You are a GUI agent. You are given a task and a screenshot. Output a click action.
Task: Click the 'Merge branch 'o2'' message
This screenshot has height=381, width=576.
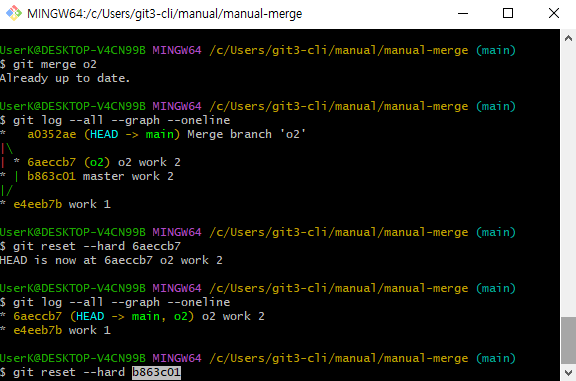(246, 134)
